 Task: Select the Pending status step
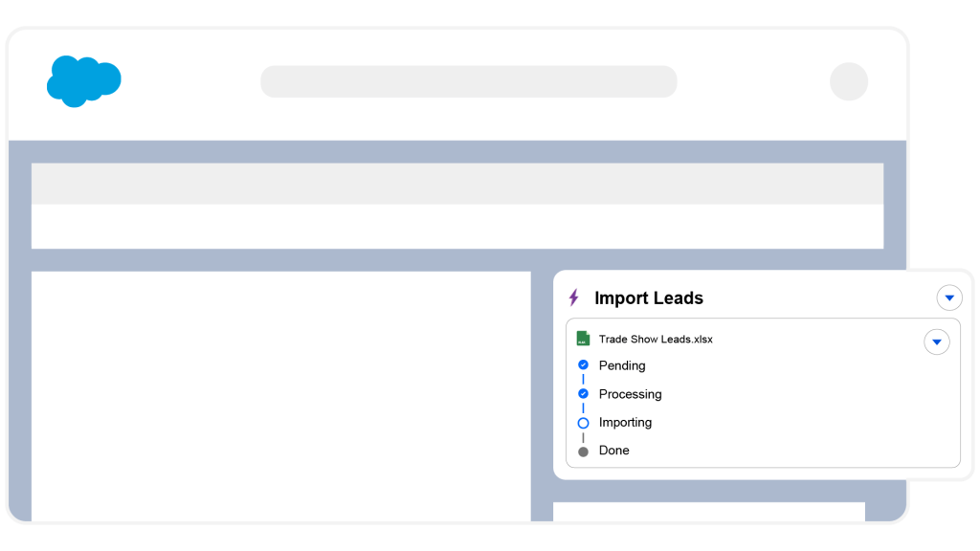pos(622,365)
